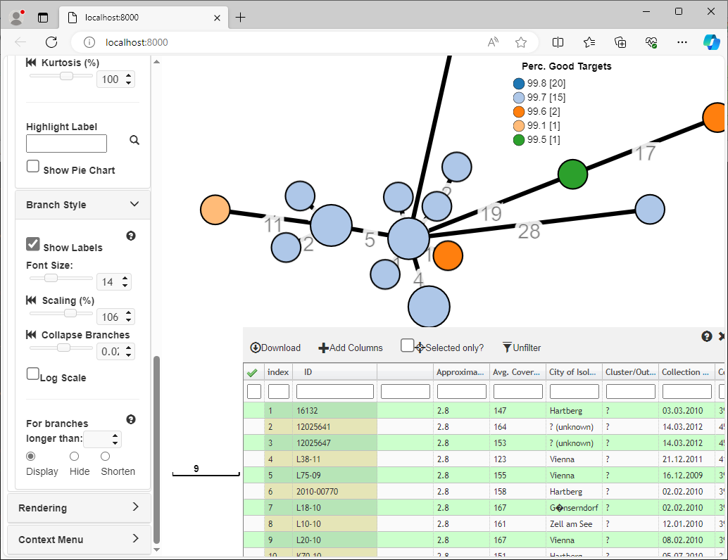
Task: Click Download in the table toolbar
Action: [275, 348]
